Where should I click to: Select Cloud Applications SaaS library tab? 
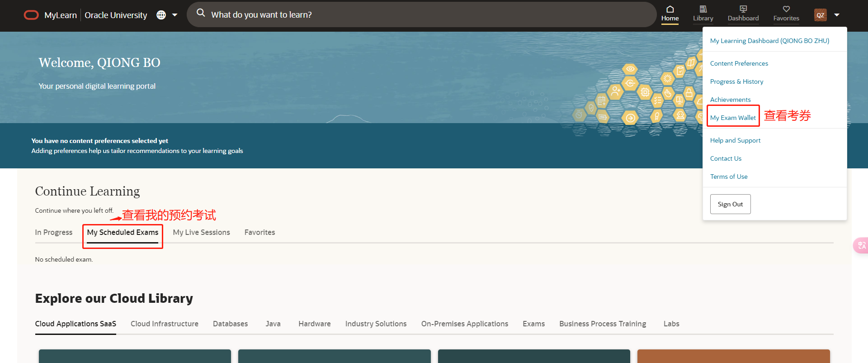pyautogui.click(x=75, y=324)
